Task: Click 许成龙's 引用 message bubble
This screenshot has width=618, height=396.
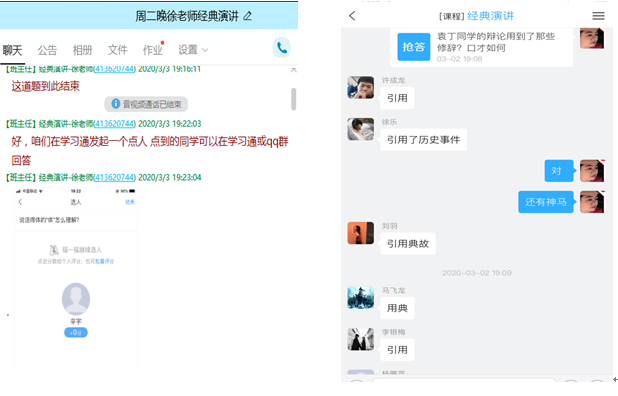Action: pos(397,98)
